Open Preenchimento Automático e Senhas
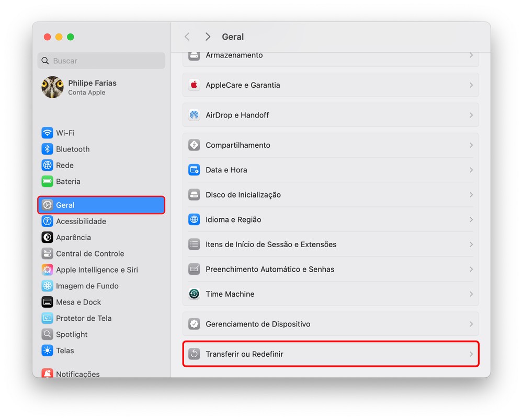 331,269
